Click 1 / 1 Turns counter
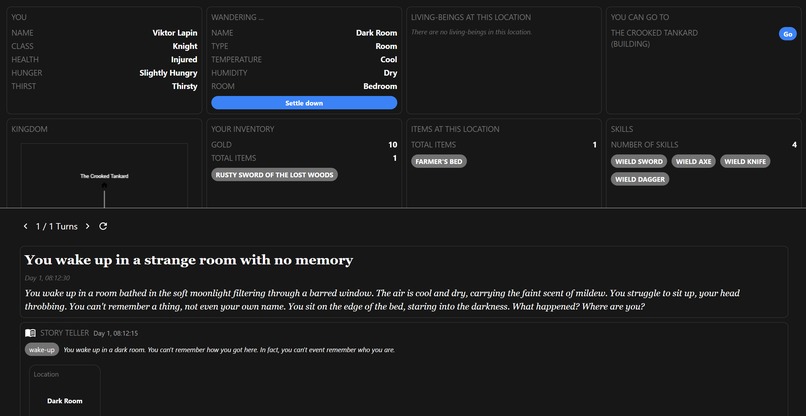The height and width of the screenshot is (416, 806). [57, 226]
